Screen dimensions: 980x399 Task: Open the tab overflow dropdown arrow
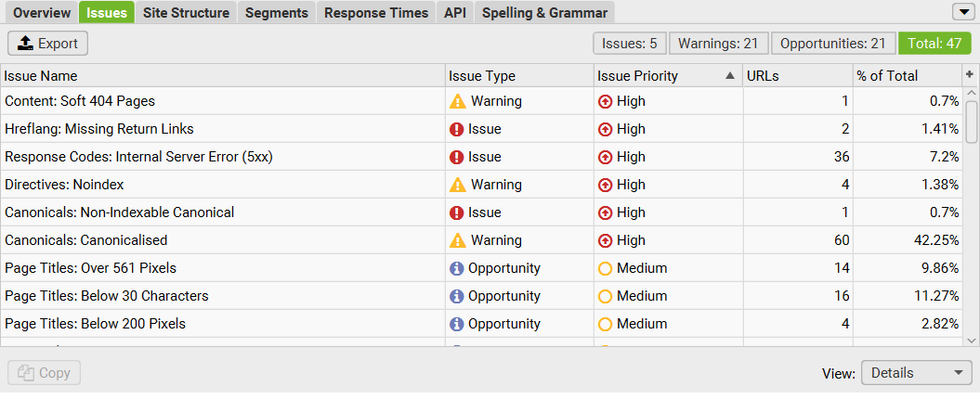tap(960, 12)
